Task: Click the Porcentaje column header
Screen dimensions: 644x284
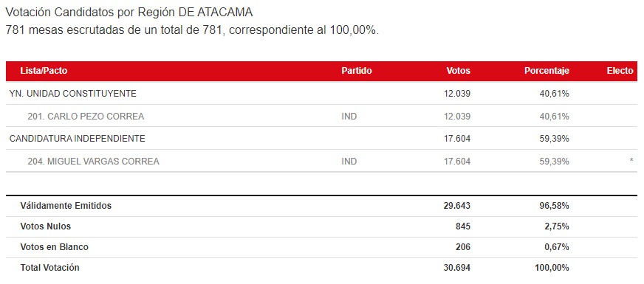Action: point(547,71)
